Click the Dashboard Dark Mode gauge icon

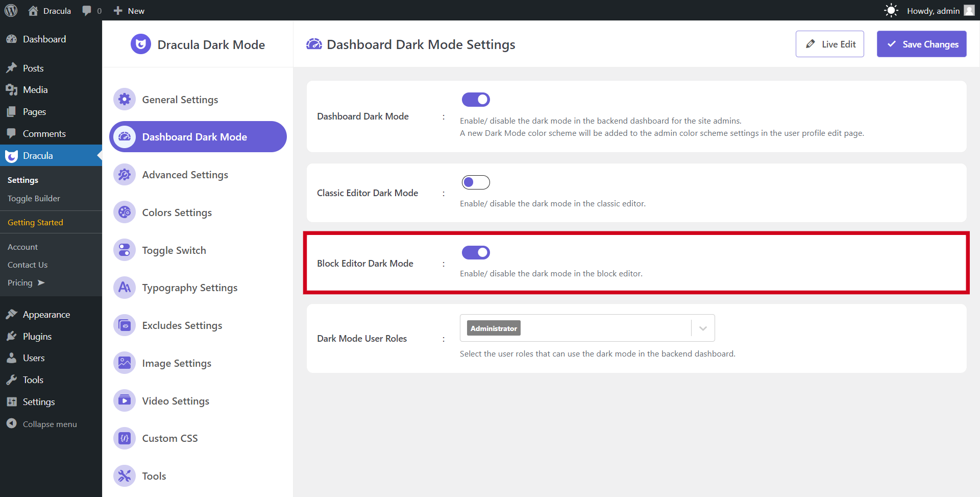point(125,137)
